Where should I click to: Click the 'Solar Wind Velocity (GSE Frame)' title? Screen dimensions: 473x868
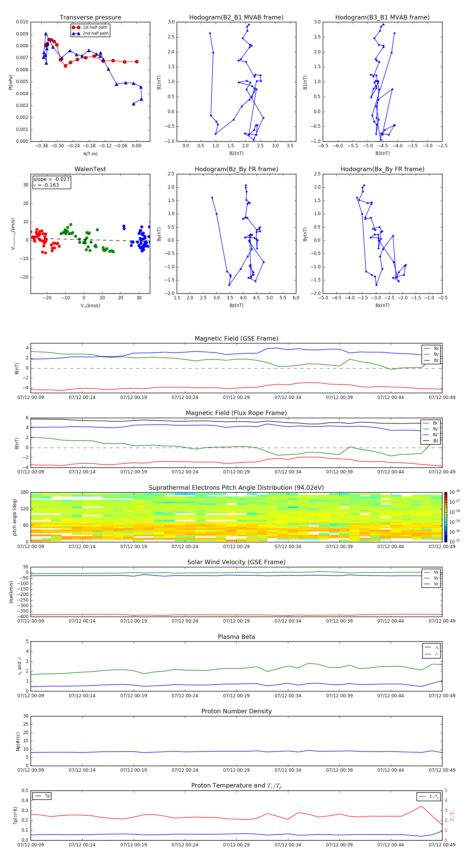236,562
